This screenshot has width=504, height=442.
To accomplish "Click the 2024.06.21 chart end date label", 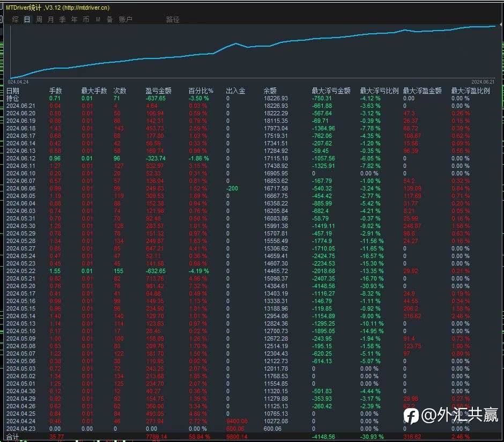I will 483,82.
